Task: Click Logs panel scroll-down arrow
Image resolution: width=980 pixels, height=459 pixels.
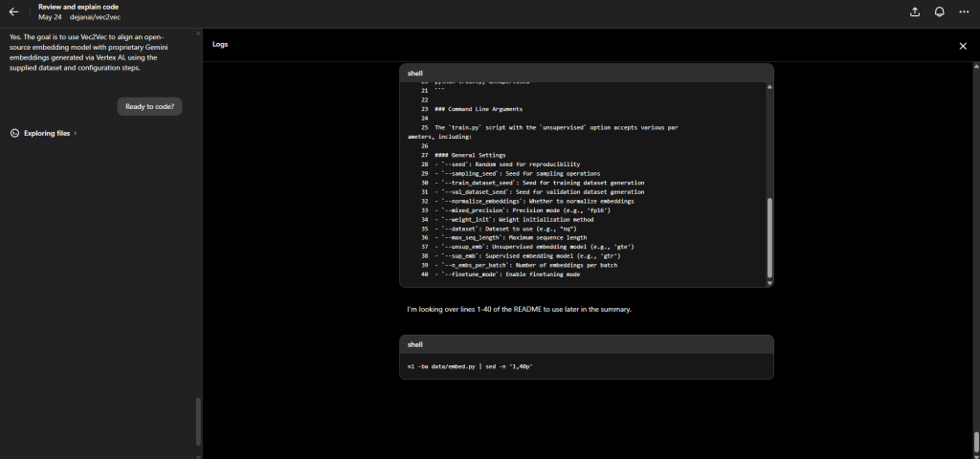Action: tap(976, 455)
